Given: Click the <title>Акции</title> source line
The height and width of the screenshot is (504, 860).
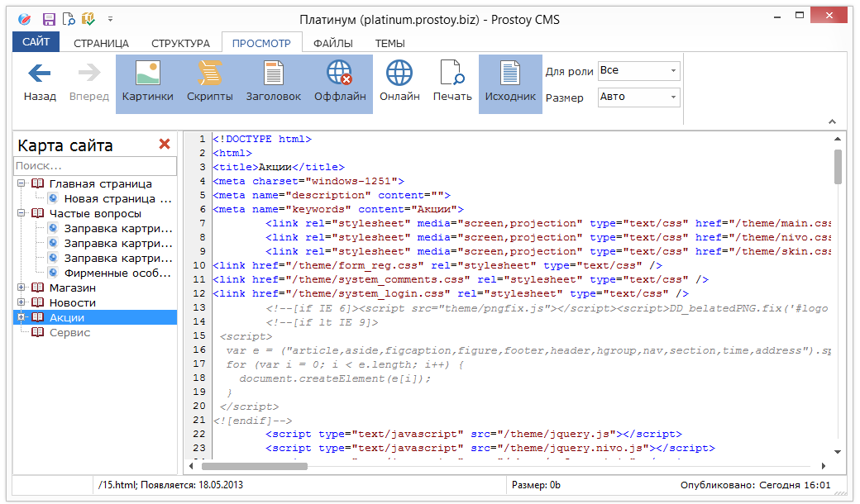Looking at the screenshot, I should coord(279,167).
